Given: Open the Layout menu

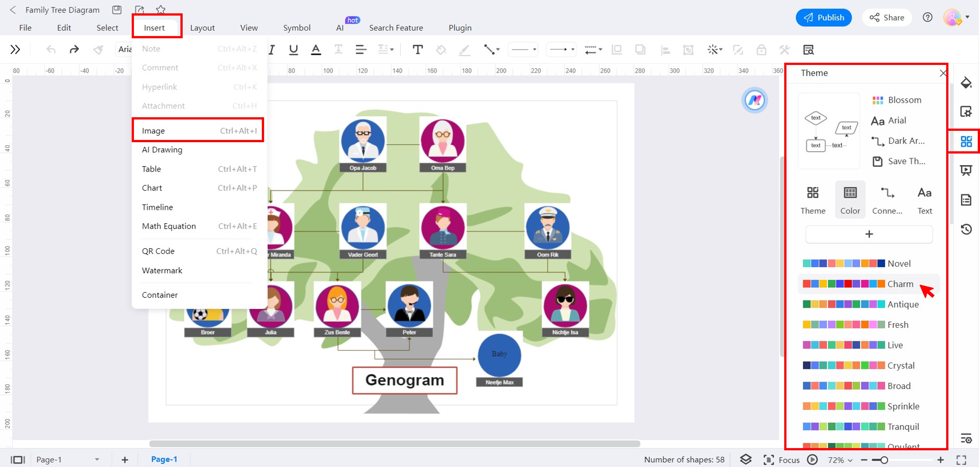Looking at the screenshot, I should [x=202, y=28].
